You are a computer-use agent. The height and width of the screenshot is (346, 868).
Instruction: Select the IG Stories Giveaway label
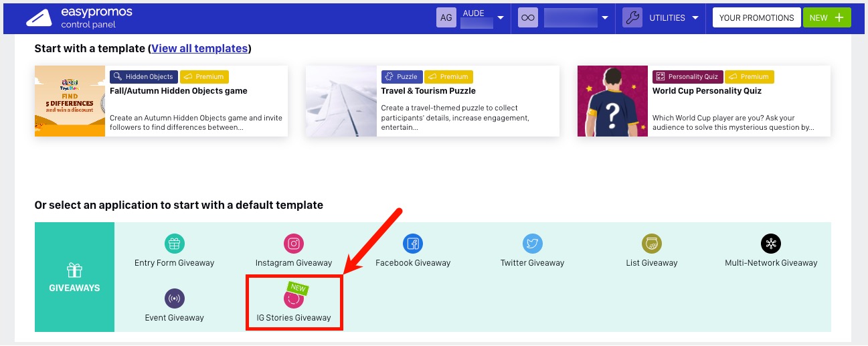tap(294, 318)
